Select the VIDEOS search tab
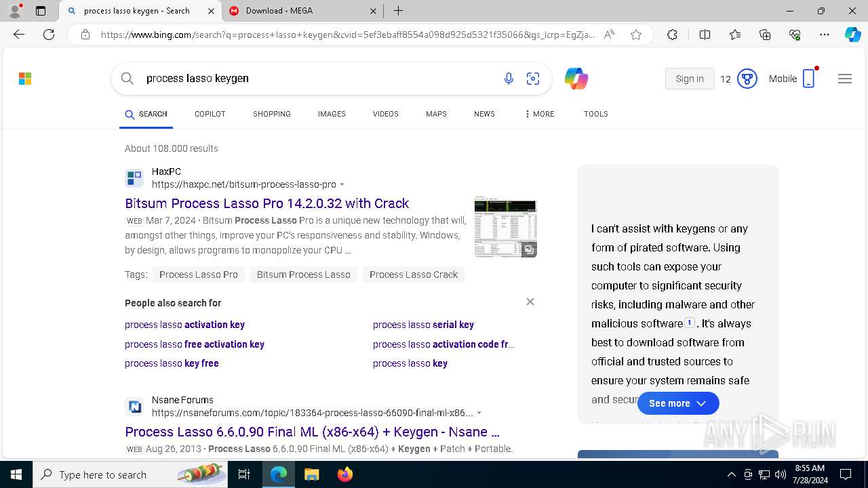The image size is (868, 488). (x=385, y=114)
